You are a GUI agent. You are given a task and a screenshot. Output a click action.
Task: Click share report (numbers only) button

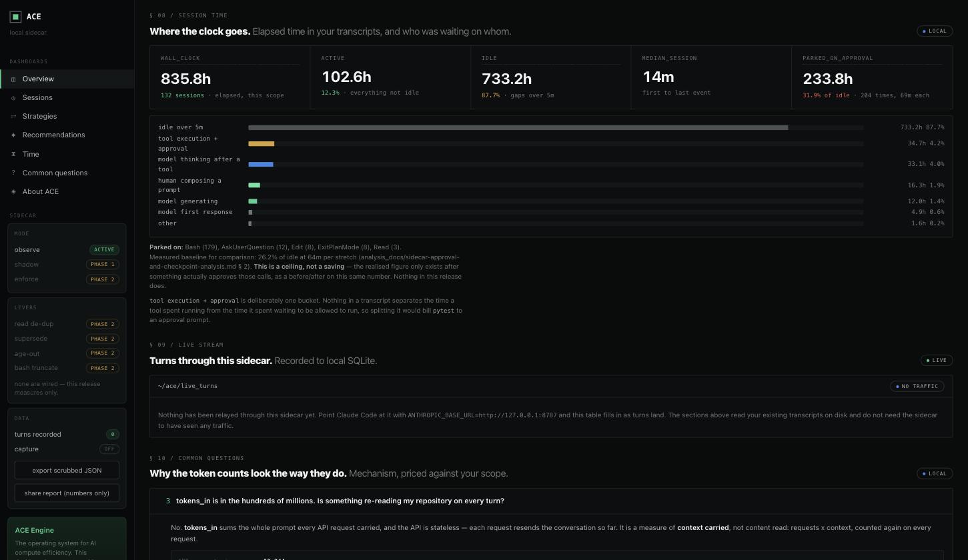coord(67,493)
